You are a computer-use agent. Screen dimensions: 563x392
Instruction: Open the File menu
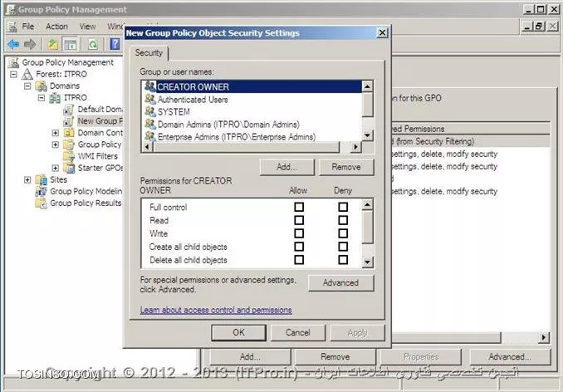tap(28, 27)
